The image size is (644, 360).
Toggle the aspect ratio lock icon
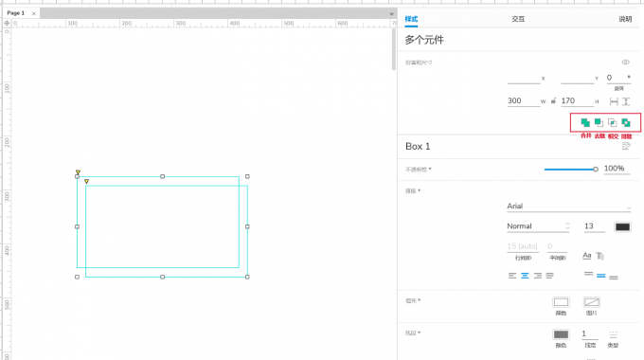click(554, 100)
